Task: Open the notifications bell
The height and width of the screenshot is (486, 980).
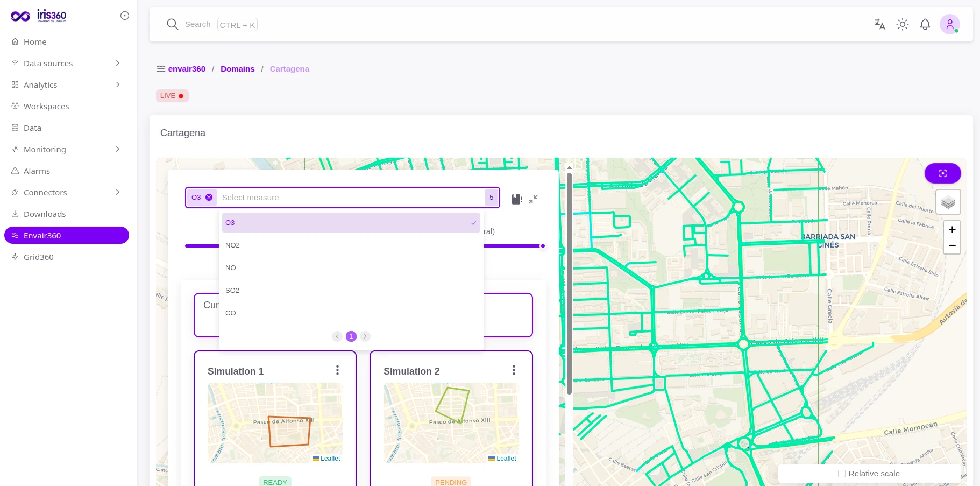Action: click(x=925, y=24)
